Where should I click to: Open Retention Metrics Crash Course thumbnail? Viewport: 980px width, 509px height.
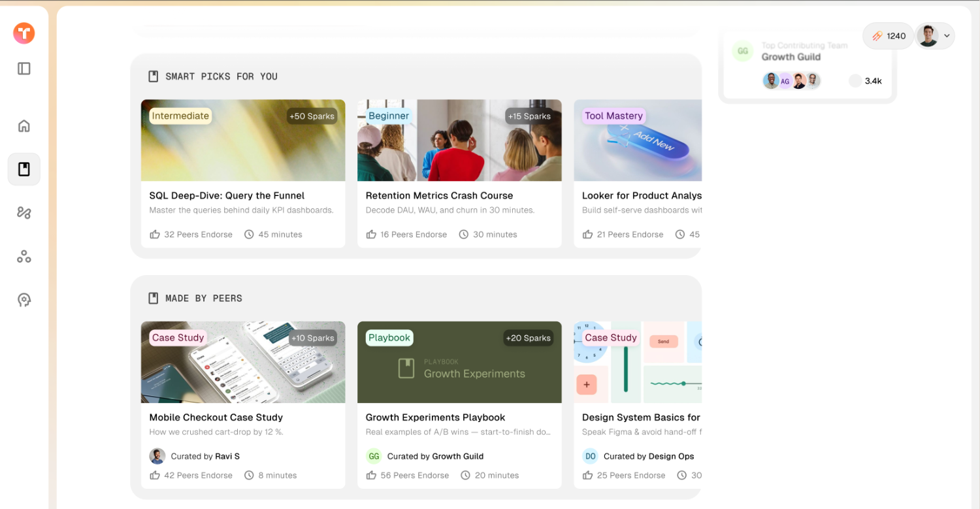(459, 140)
